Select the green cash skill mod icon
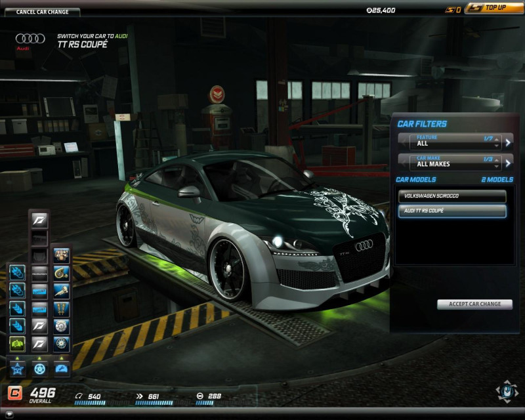The width and height of the screenshot is (525, 420). 18,344
